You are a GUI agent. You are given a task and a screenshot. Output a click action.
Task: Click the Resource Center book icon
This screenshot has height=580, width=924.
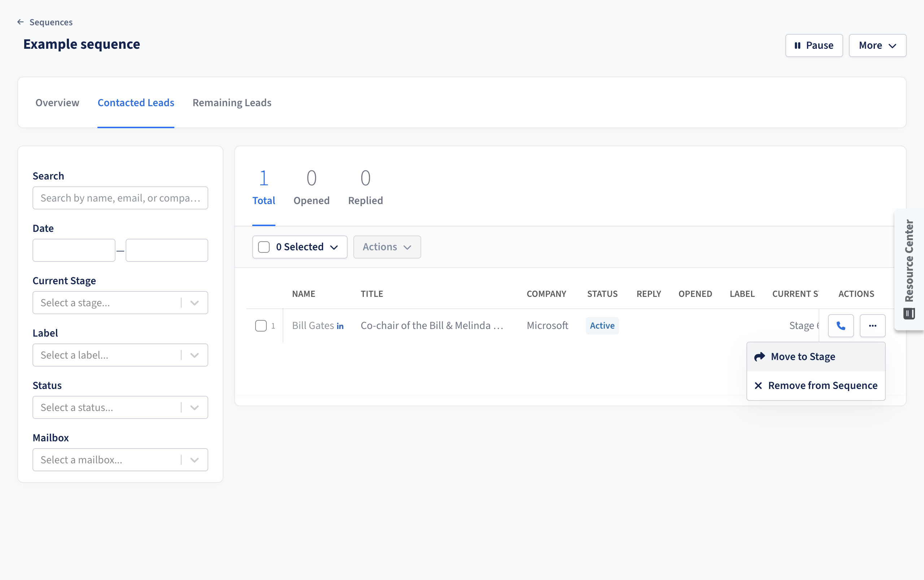[909, 313]
